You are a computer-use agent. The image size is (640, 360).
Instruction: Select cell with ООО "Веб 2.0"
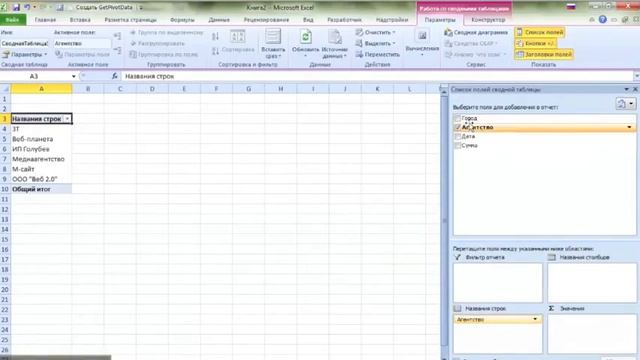(x=41, y=179)
